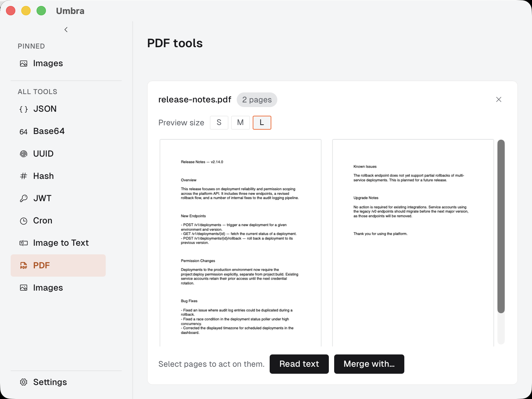Click the Merge with… button
The width and height of the screenshot is (532, 399).
coord(369,364)
